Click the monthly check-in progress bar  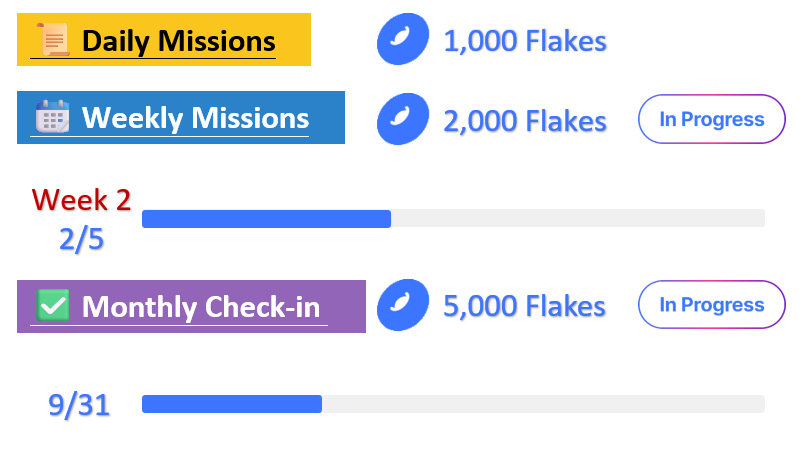click(x=453, y=404)
